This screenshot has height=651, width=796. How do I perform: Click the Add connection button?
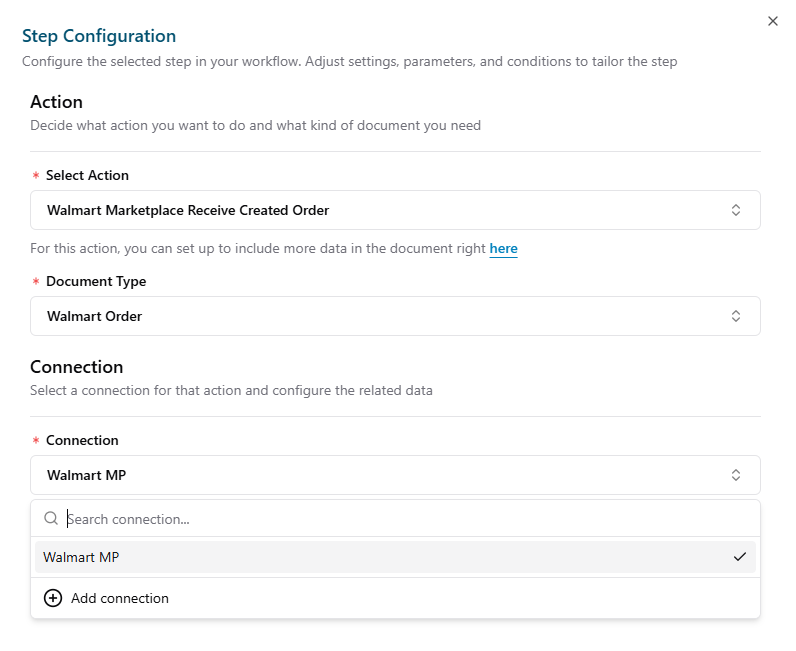pos(395,598)
